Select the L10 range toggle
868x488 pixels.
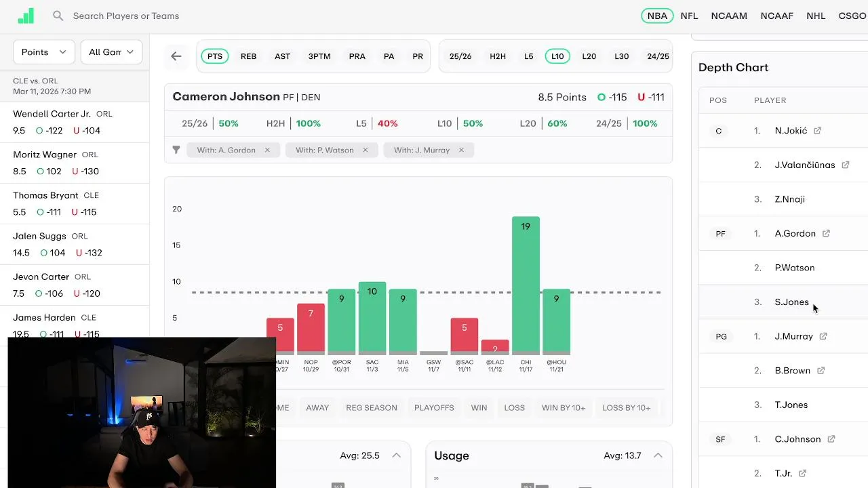click(x=557, y=56)
